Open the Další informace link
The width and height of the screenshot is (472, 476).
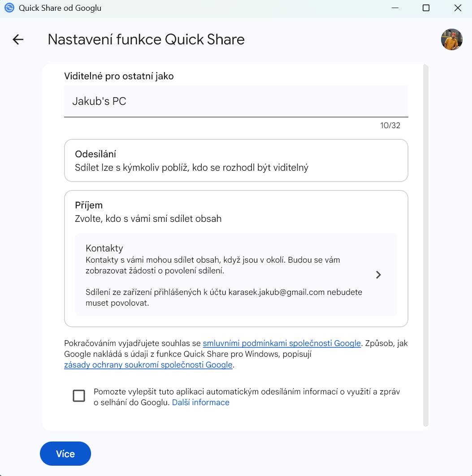tap(201, 402)
